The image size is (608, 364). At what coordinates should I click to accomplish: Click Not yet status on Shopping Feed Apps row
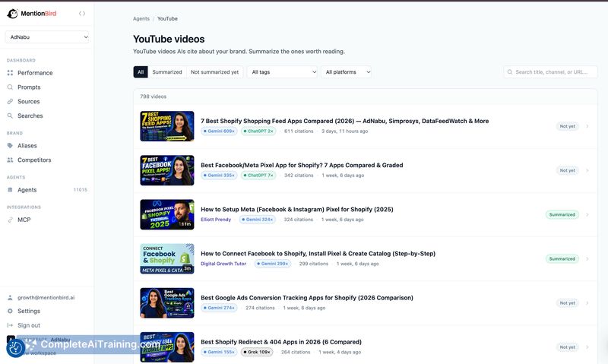[x=567, y=126]
